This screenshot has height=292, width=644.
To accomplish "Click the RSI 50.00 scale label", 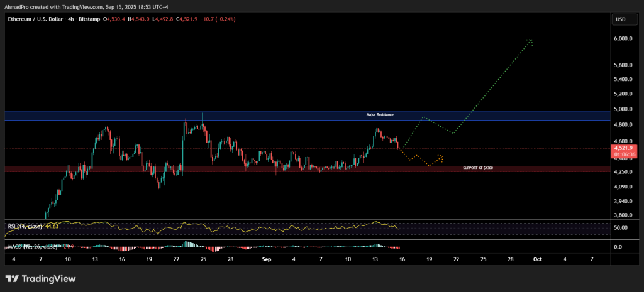I will click(x=621, y=227).
